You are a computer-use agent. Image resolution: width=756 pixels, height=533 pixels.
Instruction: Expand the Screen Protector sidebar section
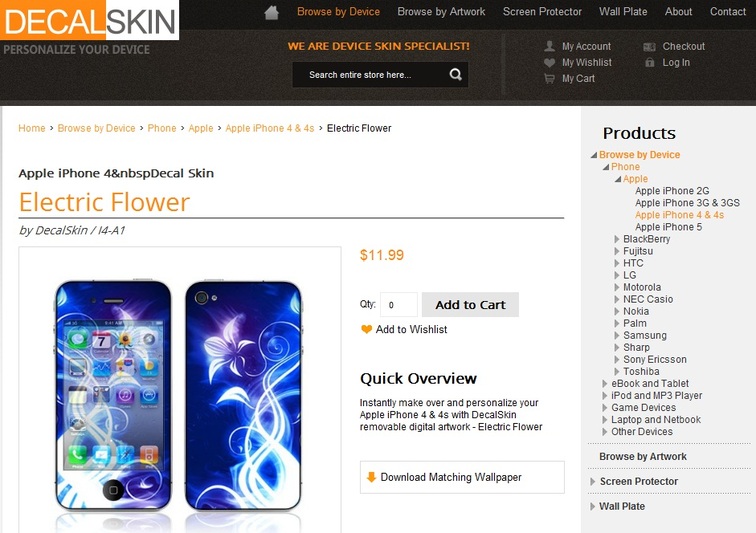(x=593, y=481)
